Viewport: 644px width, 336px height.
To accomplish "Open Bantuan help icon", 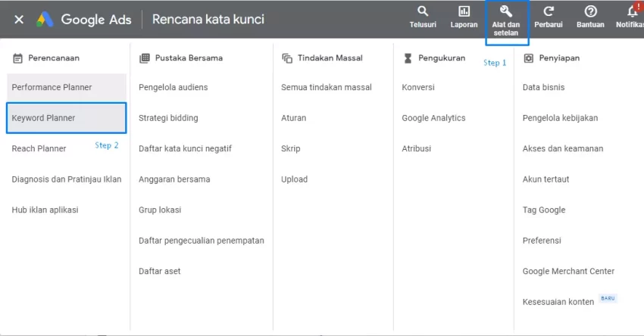I will coord(591,11).
